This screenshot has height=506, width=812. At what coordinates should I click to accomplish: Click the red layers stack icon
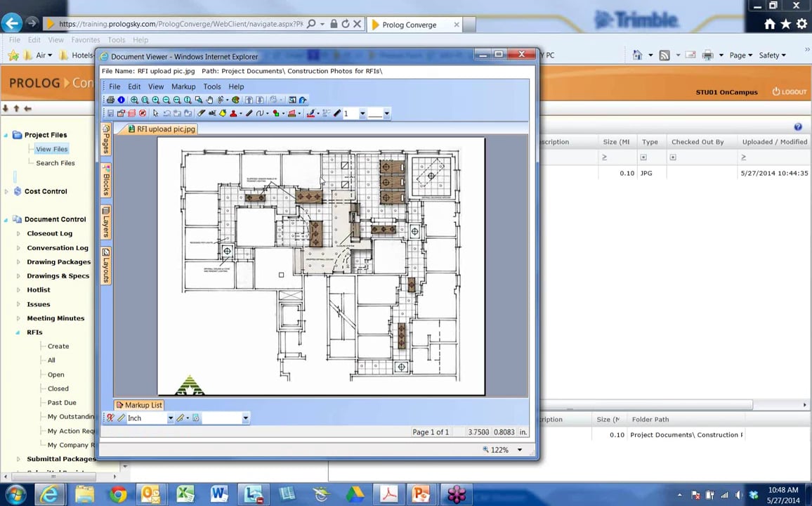131,113
